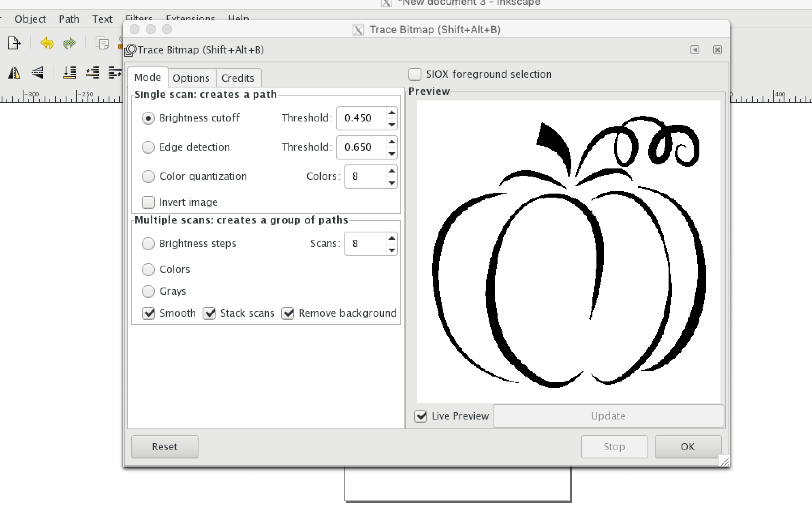The height and width of the screenshot is (507, 812).
Task: Disable Live Preview below the pumpkin preview
Action: pos(420,416)
